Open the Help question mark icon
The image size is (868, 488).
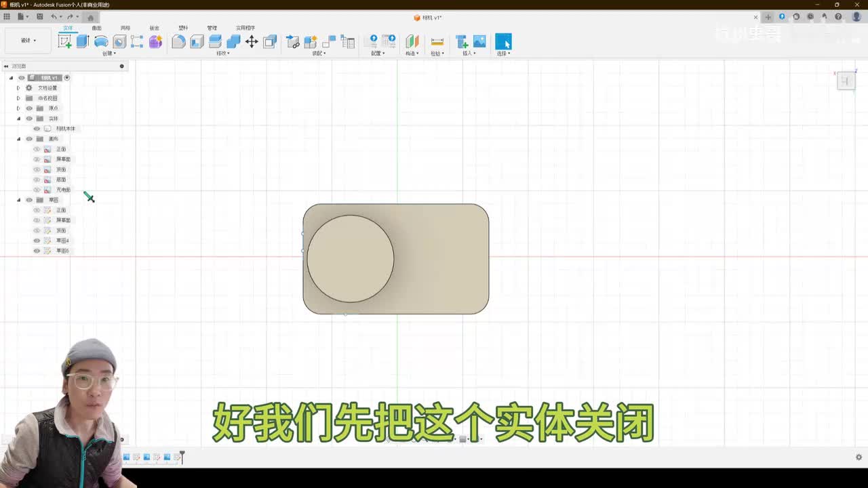coord(839,17)
